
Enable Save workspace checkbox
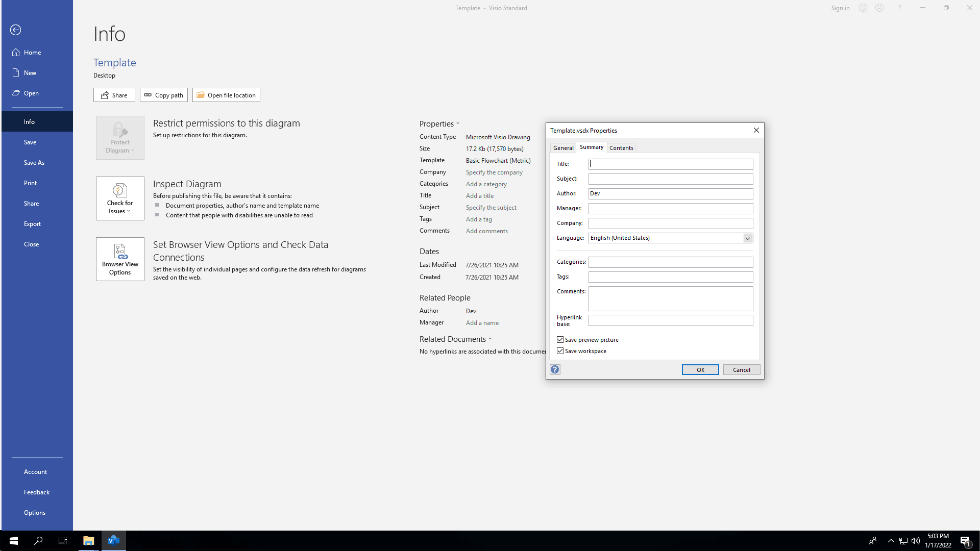click(560, 350)
